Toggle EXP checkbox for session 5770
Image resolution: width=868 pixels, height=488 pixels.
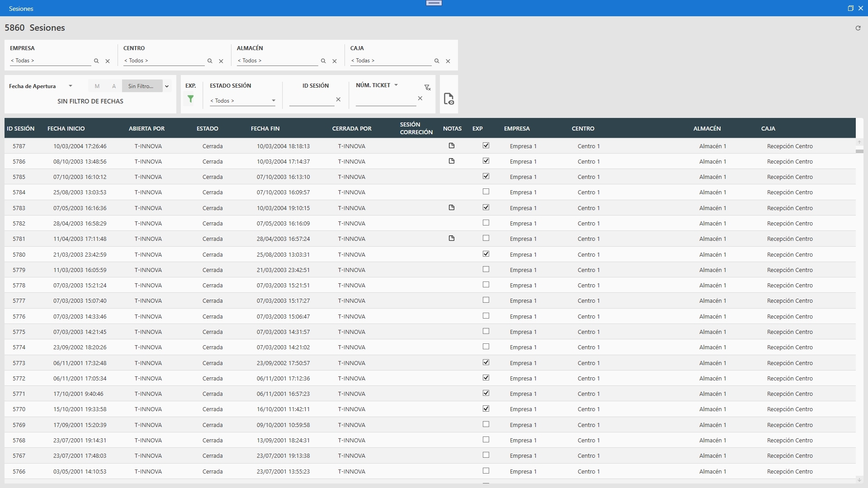[x=486, y=408]
